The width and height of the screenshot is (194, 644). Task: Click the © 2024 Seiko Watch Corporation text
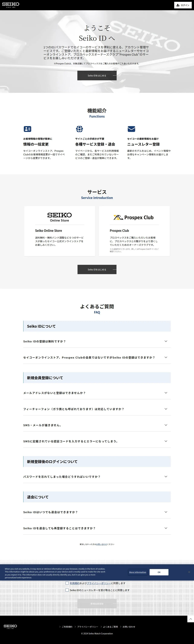97,633
